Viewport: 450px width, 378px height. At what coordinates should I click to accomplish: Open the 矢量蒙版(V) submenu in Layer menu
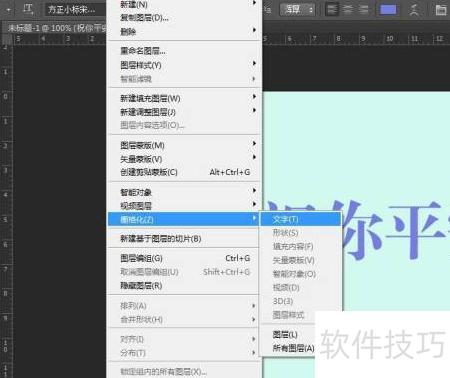pyautogui.click(x=184, y=159)
